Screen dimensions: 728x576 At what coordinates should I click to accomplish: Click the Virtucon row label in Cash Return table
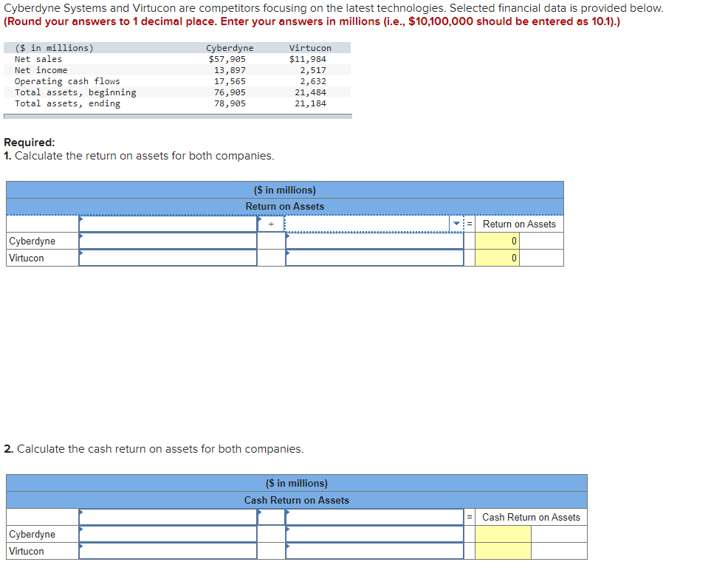pyautogui.click(x=27, y=551)
